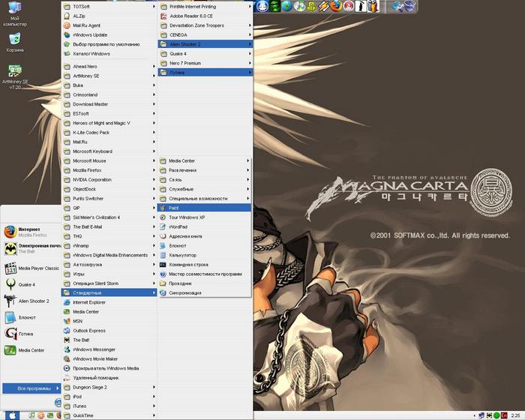The image size is (525, 420).
Task: Open ArtMoney SE v7.20 desktop shortcut
Action: [15, 77]
